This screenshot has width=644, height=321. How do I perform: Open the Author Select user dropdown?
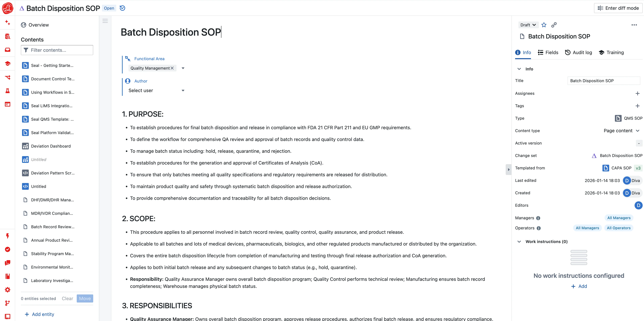156,91
